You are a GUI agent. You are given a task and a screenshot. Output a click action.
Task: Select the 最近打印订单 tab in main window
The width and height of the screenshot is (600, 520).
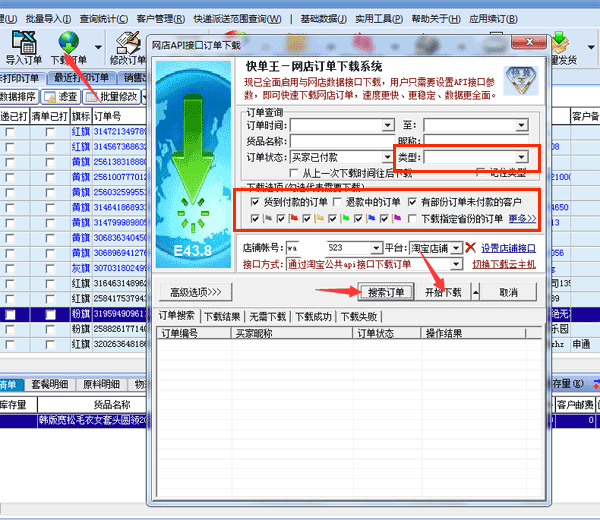click(x=81, y=78)
